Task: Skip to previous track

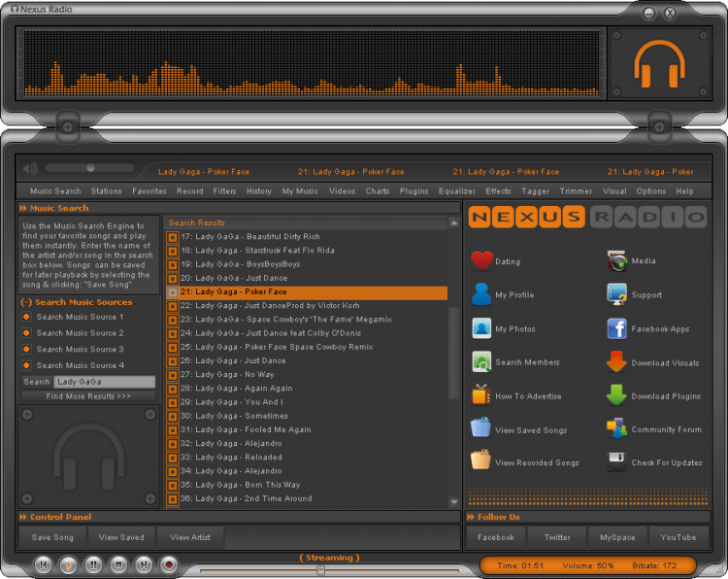Action: click(x=43, y=565)
